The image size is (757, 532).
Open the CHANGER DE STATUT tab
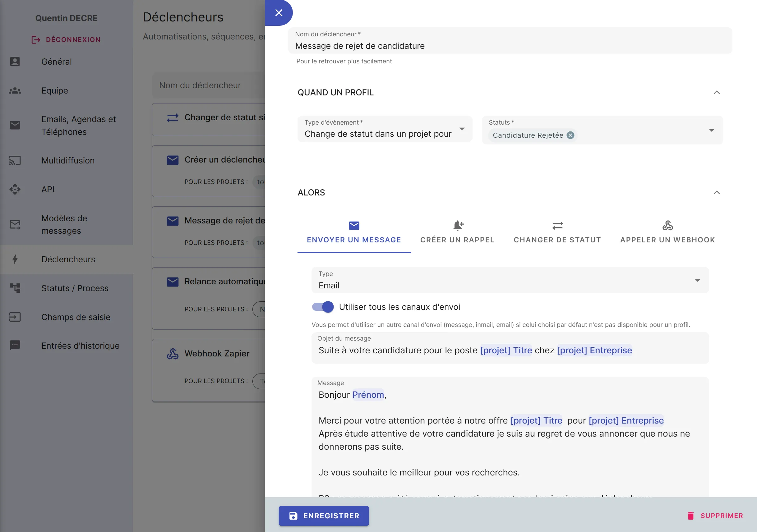pos(557,232)
